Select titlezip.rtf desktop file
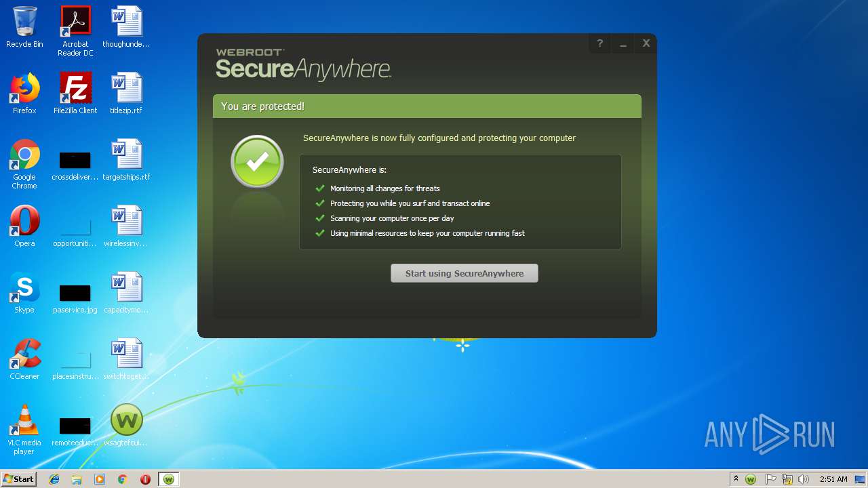The image size is (868, 488). 126,94
